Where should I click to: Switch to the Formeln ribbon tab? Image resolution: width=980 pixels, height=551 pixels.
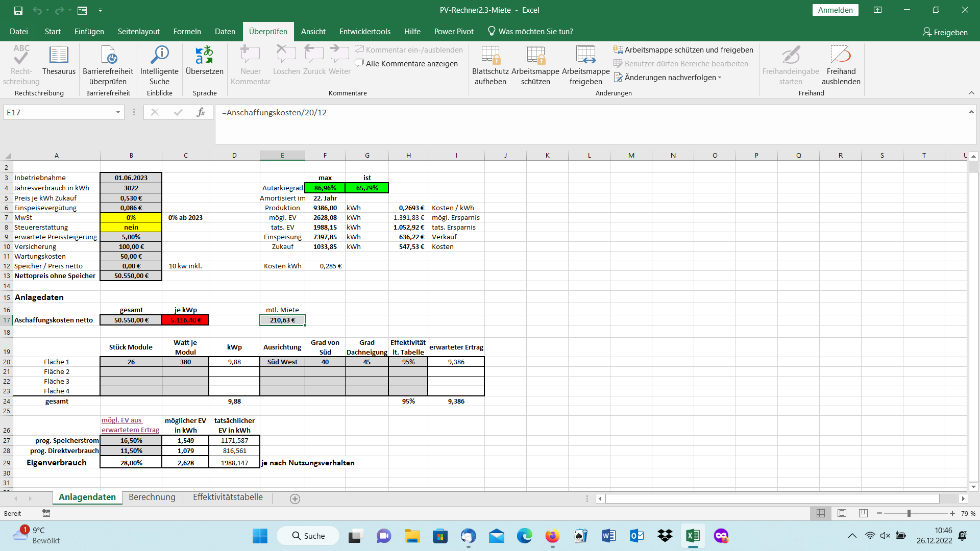pos(187,32)
